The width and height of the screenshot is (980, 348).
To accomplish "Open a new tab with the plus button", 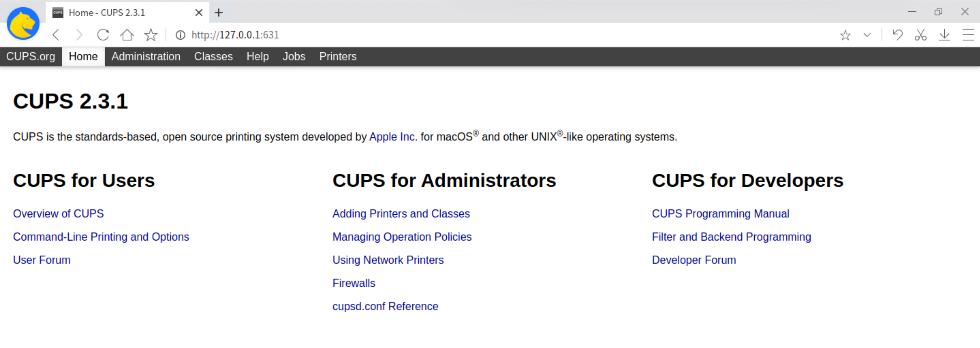I will 218,13.
